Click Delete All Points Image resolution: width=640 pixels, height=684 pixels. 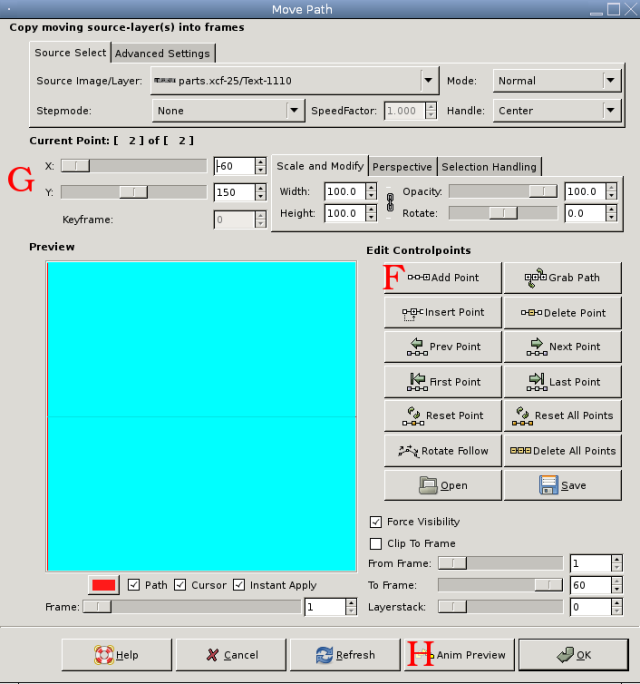(x=562, y=451)
